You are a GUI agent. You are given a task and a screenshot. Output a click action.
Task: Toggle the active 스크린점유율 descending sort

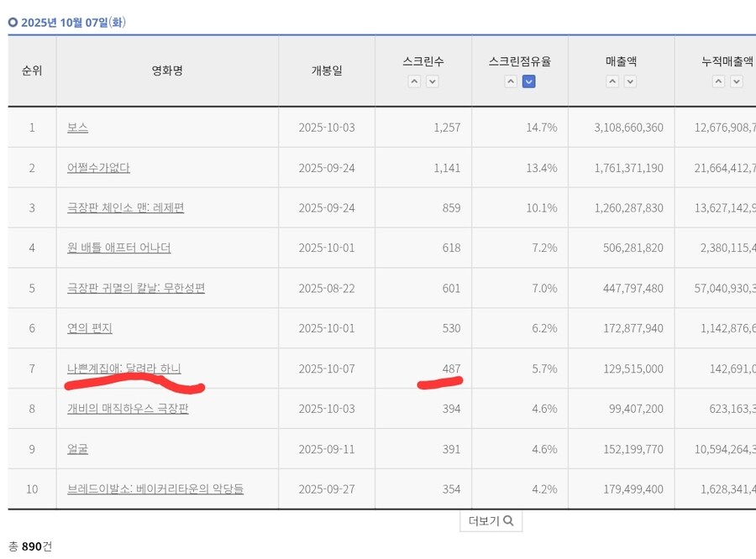pyautogui.click(x=528, y=81)
